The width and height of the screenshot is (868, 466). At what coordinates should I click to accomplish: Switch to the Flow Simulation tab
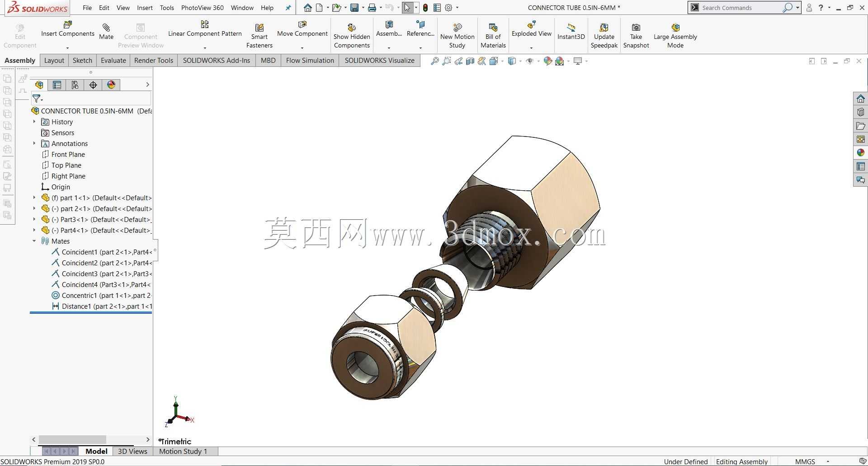[310, 60]
